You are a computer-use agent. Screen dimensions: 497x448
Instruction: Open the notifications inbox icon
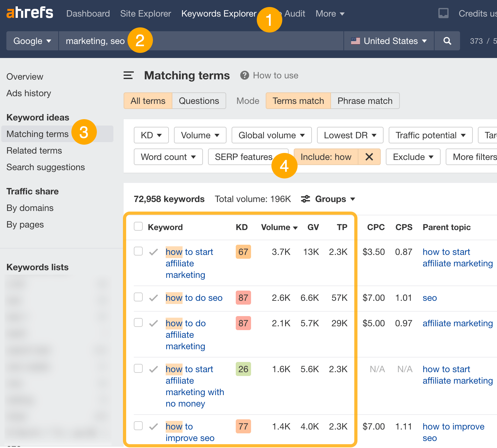(x=443, y=13)
